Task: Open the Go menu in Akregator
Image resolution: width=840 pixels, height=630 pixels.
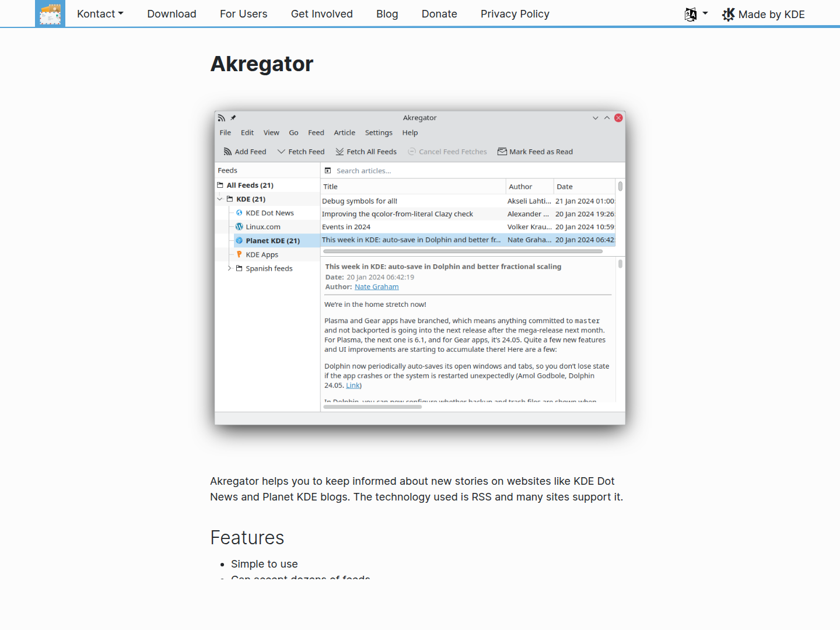Action: point(293,133)
